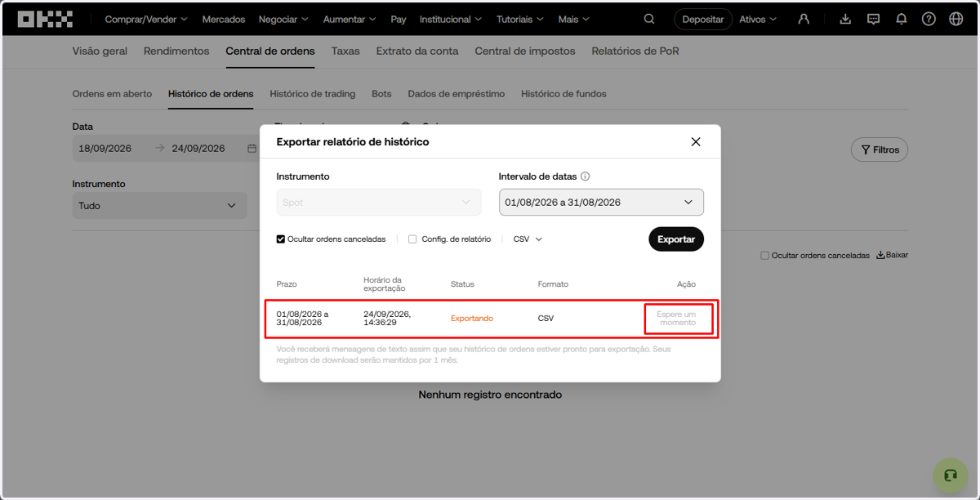Open the CSV format dropdown
Viewport: 980px width, 500px height.
pos(528,239)
